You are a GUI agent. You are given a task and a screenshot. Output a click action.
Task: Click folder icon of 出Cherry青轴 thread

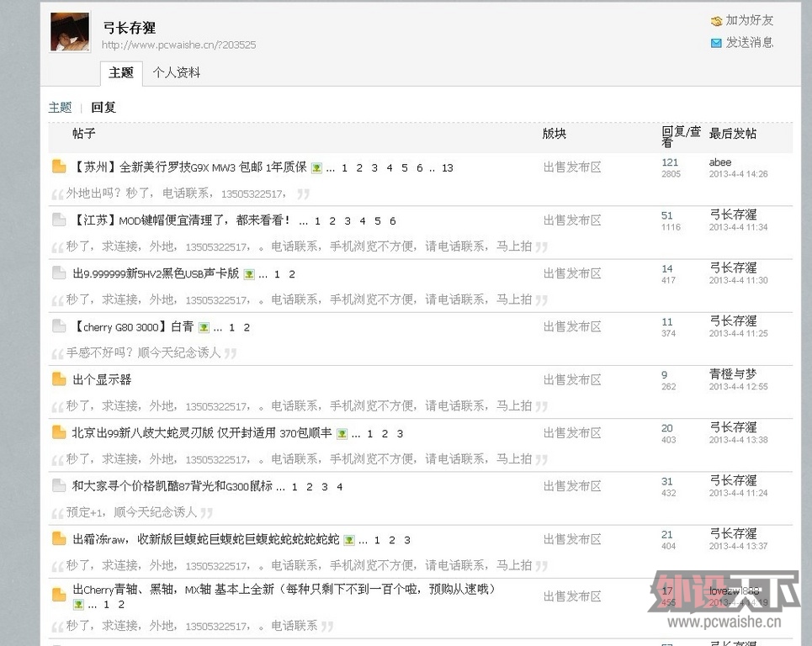(59, 596)
